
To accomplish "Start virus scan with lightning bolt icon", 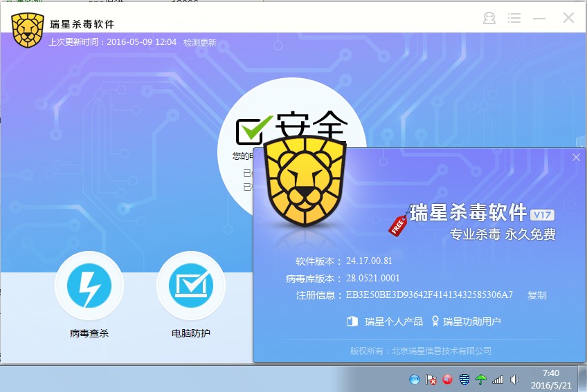I will pos(89,286).
